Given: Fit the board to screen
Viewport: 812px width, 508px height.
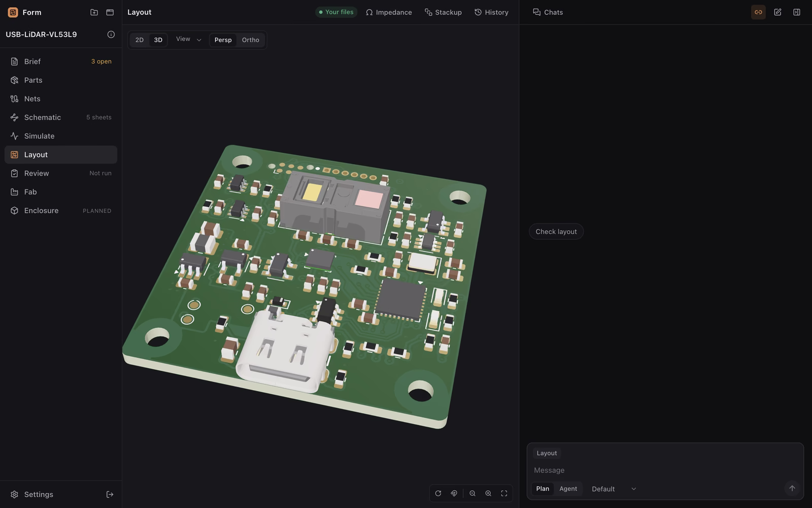Looking at the screenshot, I should (x=504, y=493).
